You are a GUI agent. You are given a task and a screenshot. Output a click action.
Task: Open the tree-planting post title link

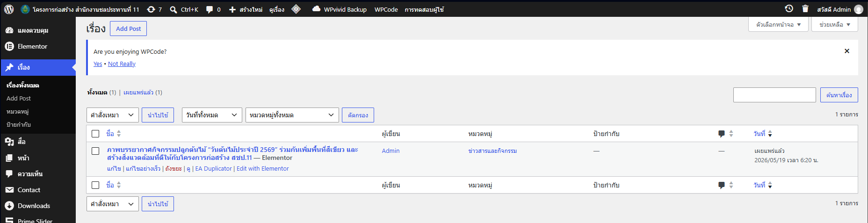coord(232,153)
